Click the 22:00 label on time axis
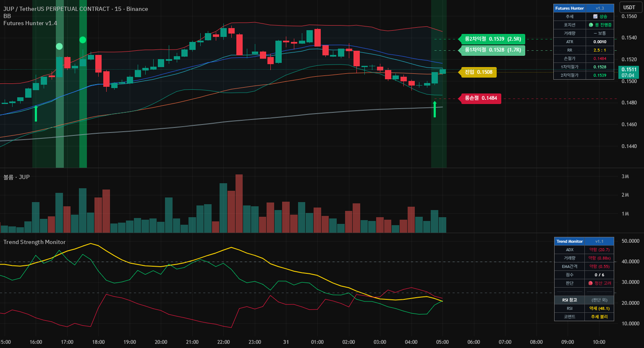The image size is (644, 348). [x=224, y=342]
